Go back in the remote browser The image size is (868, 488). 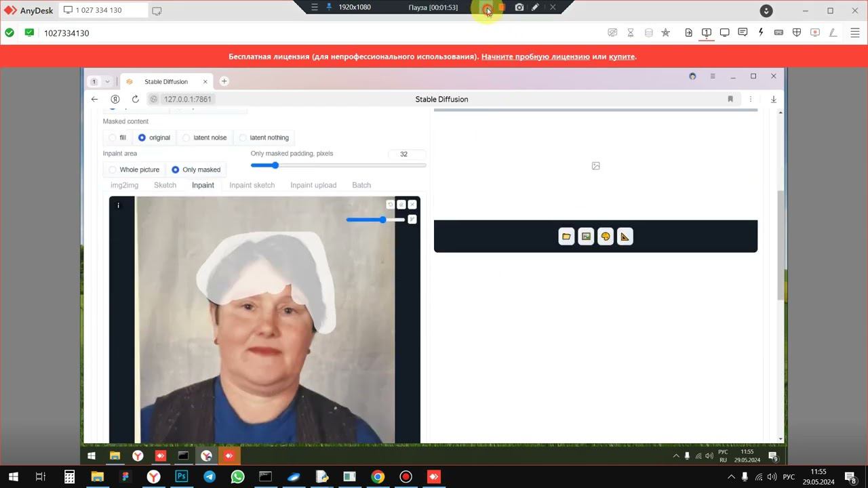point(94,99)
